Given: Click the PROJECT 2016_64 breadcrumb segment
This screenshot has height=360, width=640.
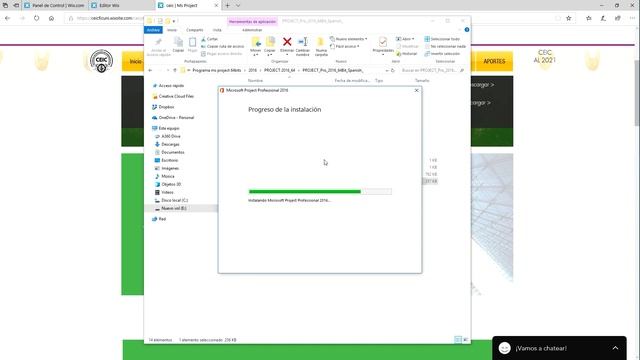Looking at the screenshot, I should [279, 70].
